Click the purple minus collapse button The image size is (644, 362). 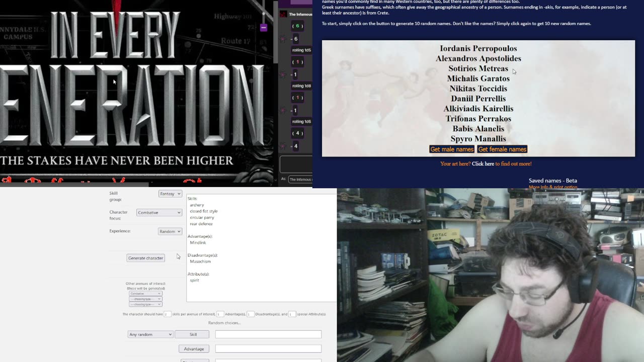coord(264,28)
